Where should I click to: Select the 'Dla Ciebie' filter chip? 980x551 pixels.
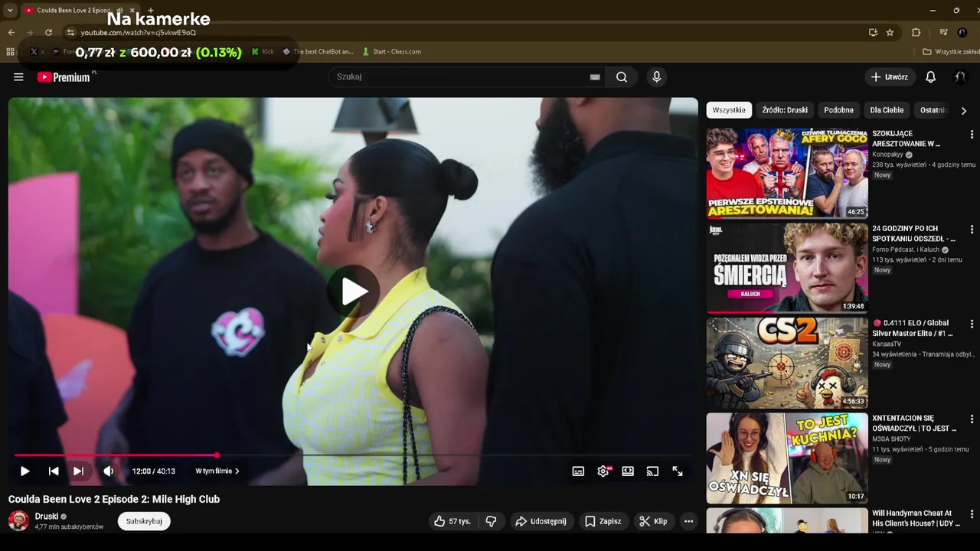[x=887, y=110]
